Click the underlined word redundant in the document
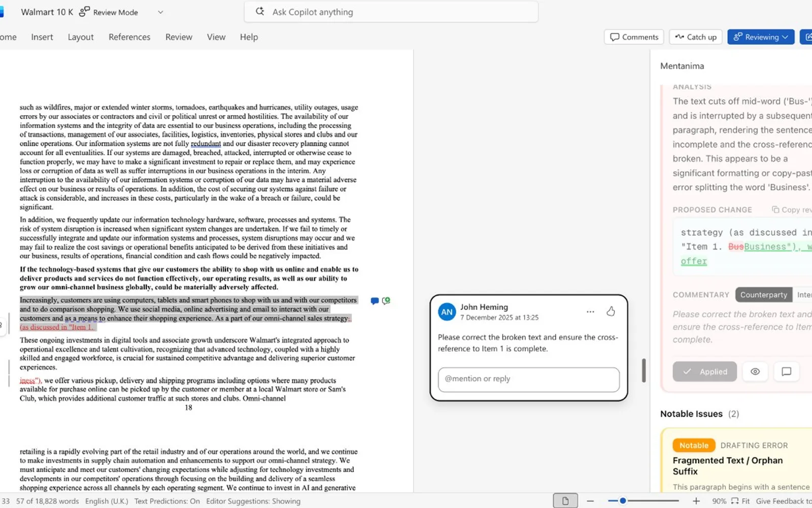The image size is (812, 508). coord(206,144)
